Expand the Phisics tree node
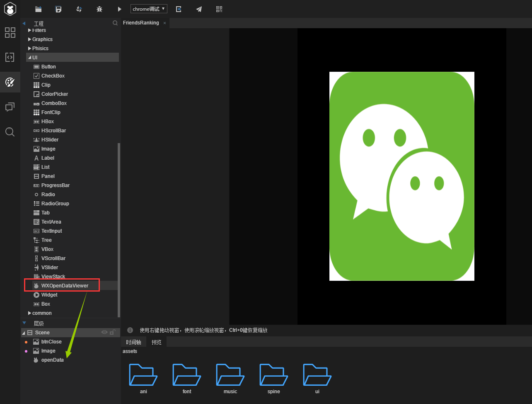 tap(29, 49)
